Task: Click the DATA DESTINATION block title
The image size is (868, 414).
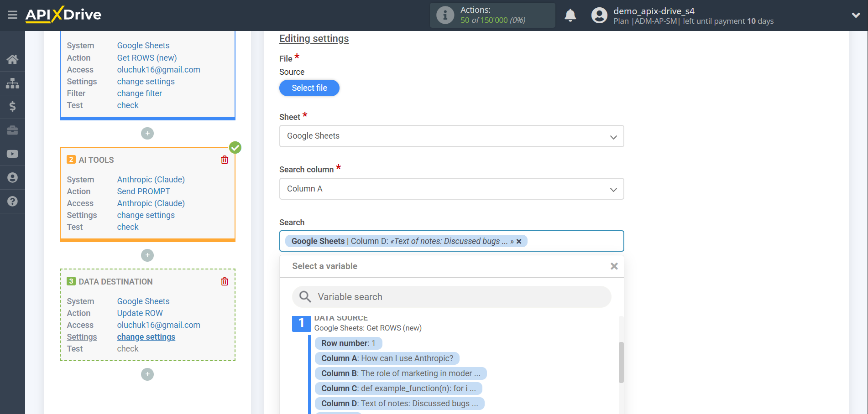Action: pyautogui.click(x=116, y=282)
